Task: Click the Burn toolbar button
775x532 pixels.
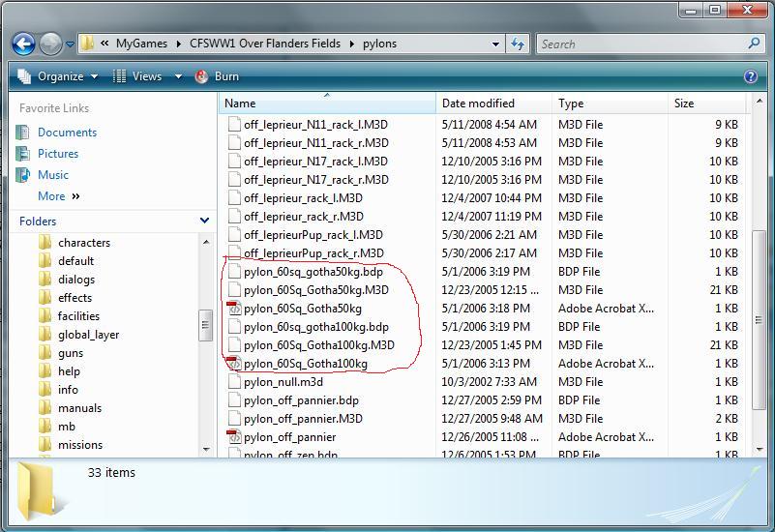Action: 217,76
